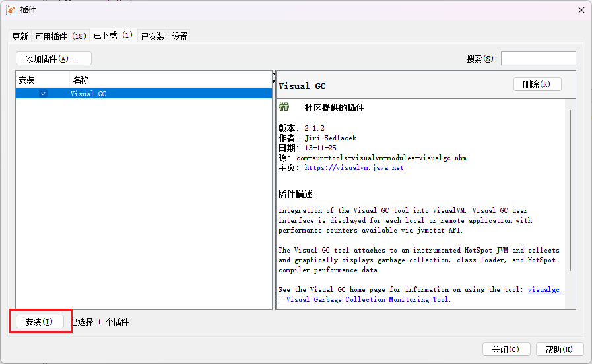Select the 已下载 (1) tab
Screen dimensions: 592x364
tap(114, 36)
